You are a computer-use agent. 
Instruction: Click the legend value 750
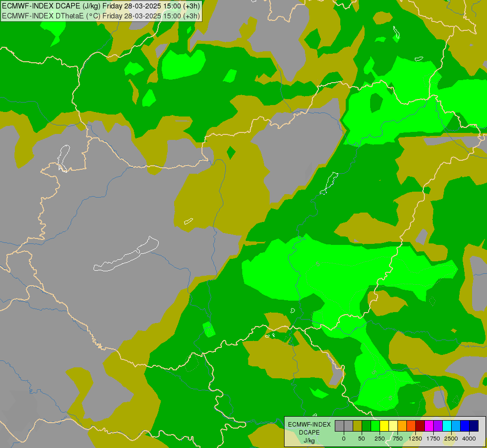click(397, 439)
